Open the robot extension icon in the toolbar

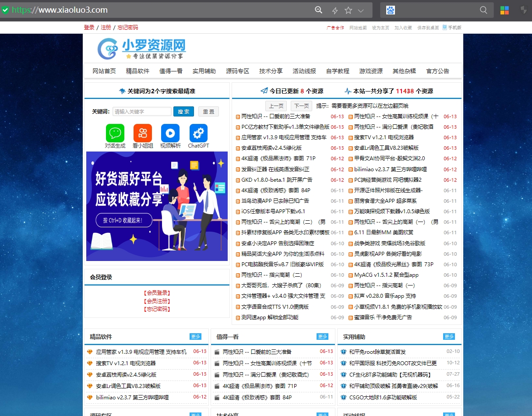390,10
